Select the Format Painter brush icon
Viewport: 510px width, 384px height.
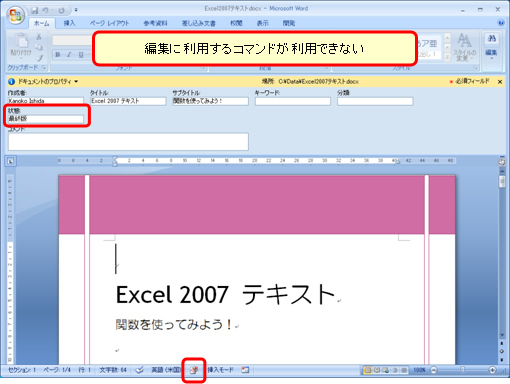[40, 58]
